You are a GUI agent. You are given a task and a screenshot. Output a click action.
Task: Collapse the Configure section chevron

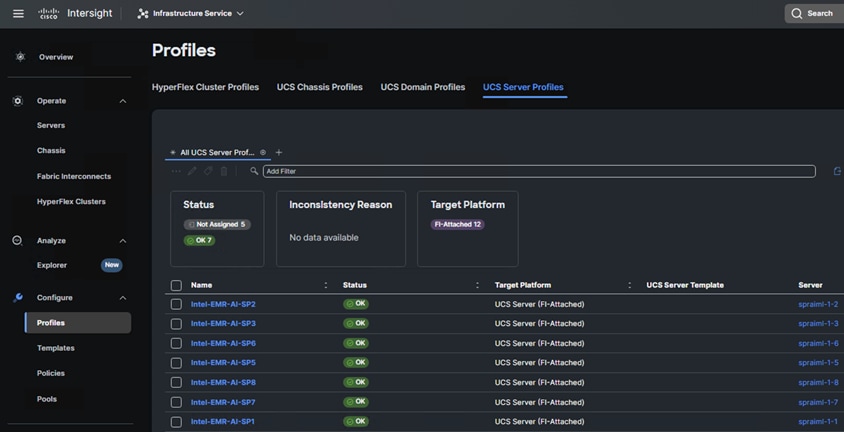[123, 298]
